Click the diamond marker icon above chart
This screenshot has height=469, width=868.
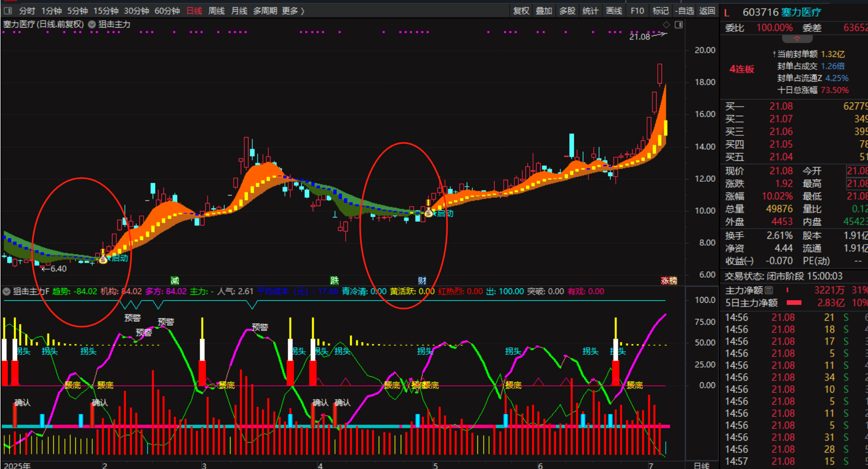click(x=666, y=25)
